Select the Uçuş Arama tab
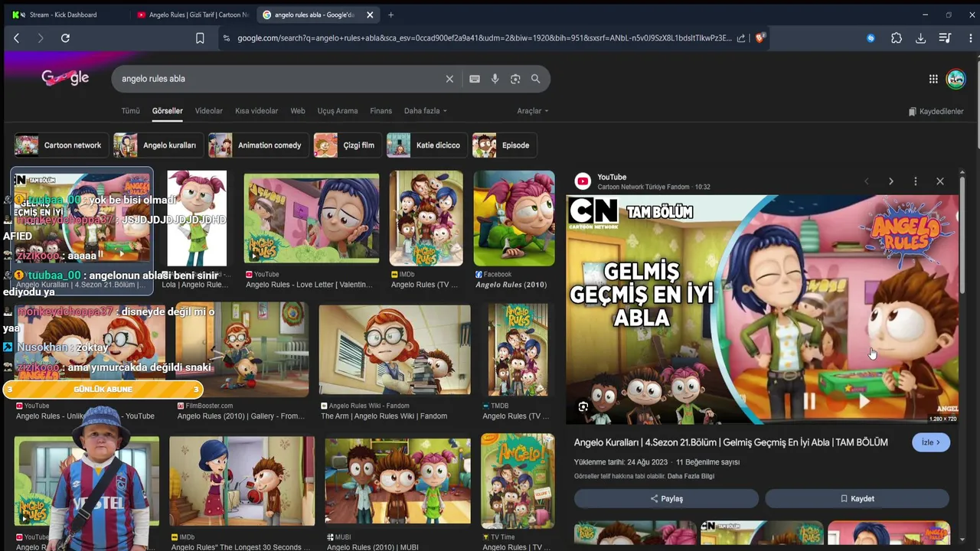Image resolution: width=980 pixels, height=551 pixels. pos(338,111)
